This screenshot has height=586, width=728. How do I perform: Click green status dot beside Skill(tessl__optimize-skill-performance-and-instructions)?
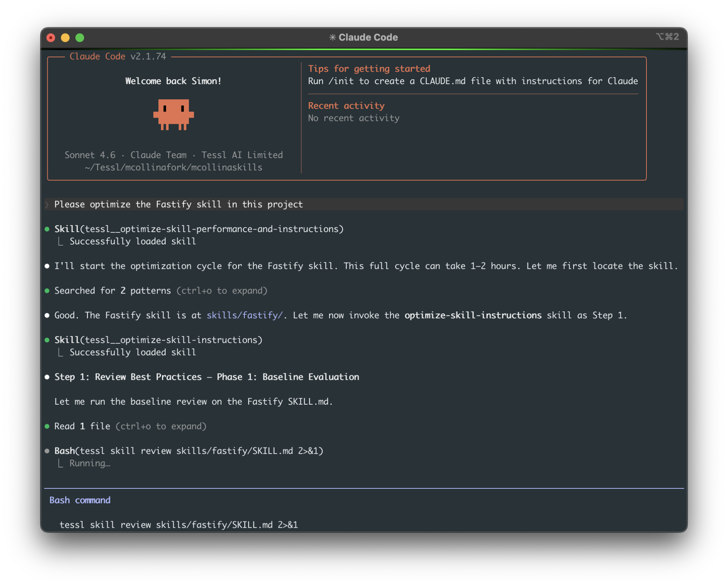47,229
